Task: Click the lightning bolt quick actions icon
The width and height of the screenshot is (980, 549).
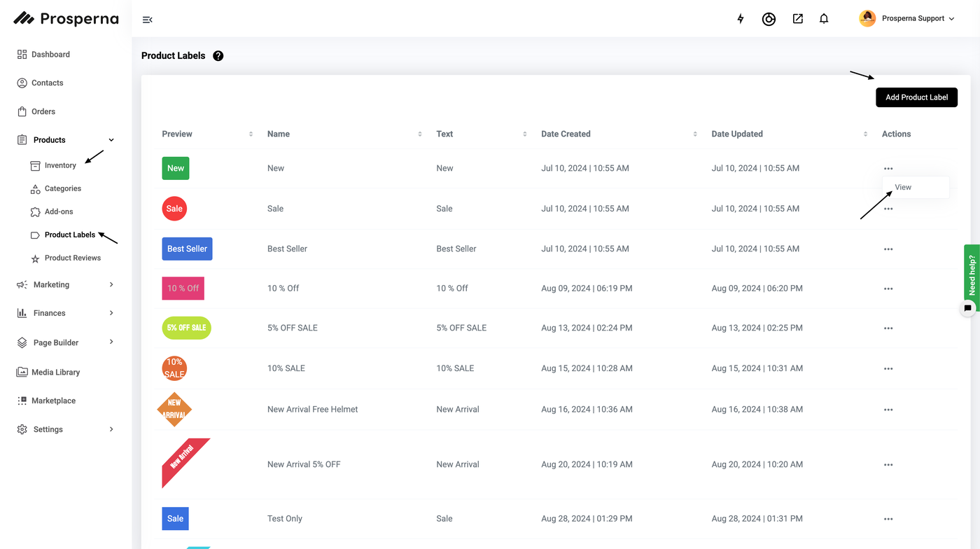Action: pos(741,19)
